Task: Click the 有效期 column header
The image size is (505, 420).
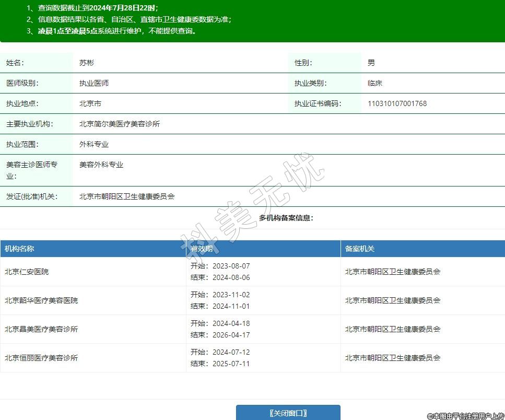Action: (202, 249)
